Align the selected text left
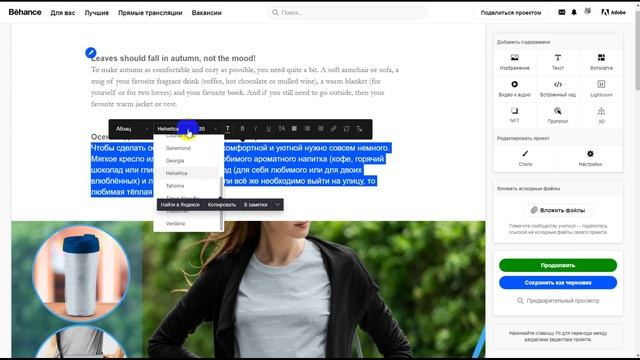The height and width of the screenshot is (360, 640). [294, 129]
